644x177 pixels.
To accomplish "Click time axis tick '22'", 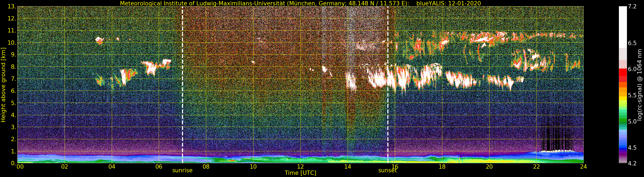I will [536, 166].
